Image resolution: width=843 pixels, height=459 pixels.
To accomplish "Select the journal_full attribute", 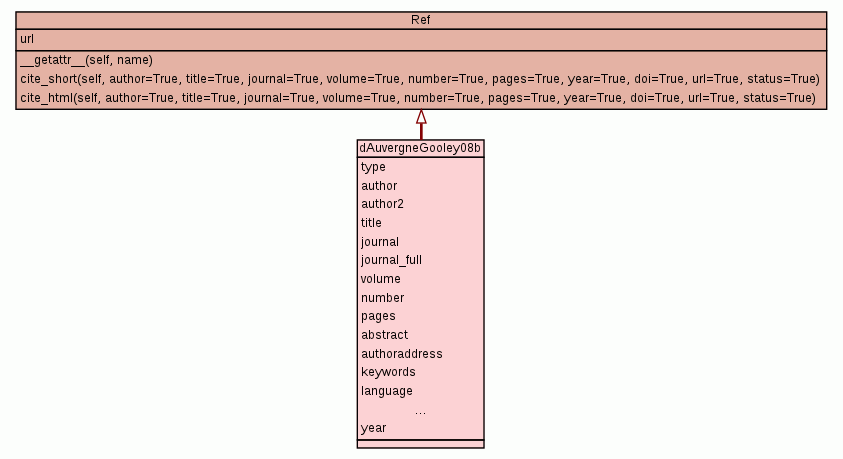I will click(391, 260).
